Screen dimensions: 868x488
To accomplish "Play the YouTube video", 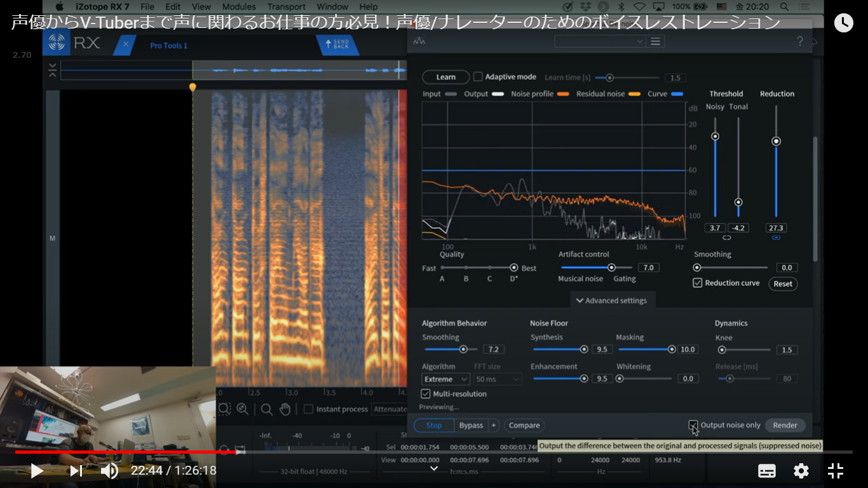I will [37, 471].
